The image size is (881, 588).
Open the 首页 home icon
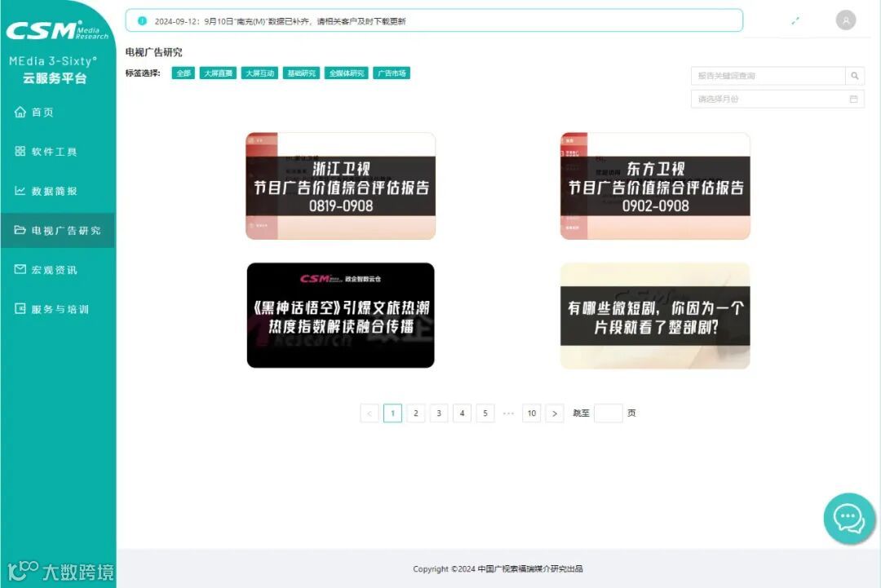pyautogui.click(x=20, y=113)
